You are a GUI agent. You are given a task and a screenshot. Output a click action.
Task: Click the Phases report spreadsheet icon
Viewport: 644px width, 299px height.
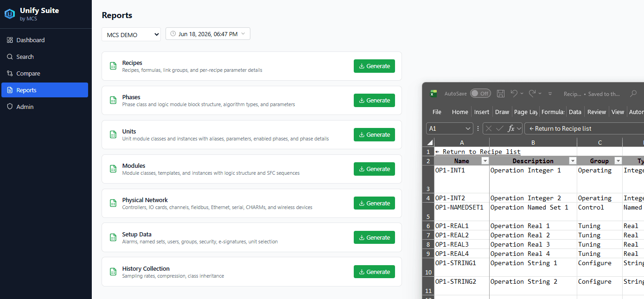[113, 100]
